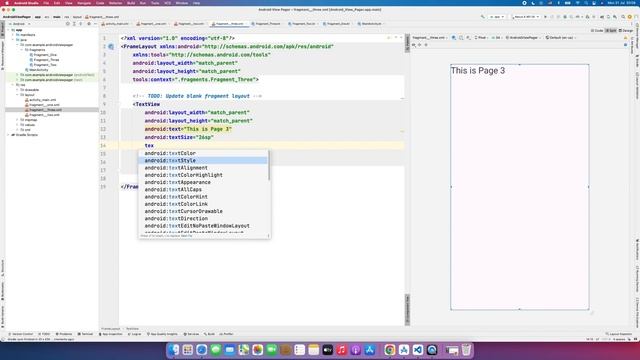
Task: Open Music app from the dock
Action: [342, 350]
